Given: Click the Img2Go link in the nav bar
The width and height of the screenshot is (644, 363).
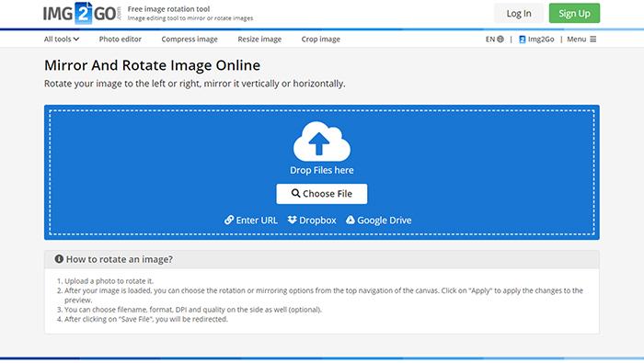Looking at the screenshot, I should [x=536, y=39].
